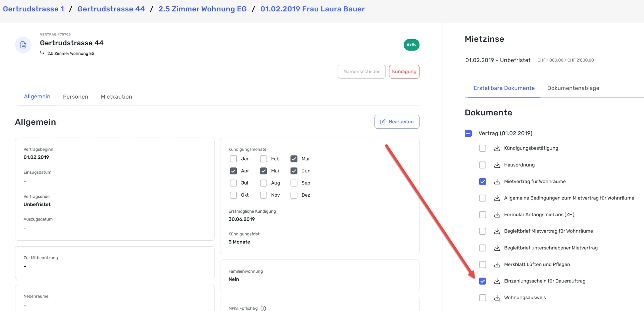644x311 pixels.
Task: Download Allgemeine Bedingungen zum Mietvertrag
Action: (x=497, y=198)
